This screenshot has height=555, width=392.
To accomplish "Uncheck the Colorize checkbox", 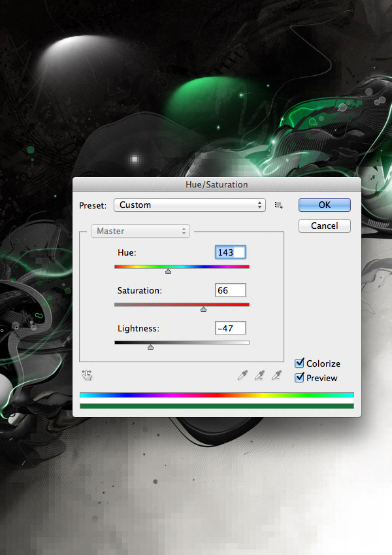I will coord(300,363).
